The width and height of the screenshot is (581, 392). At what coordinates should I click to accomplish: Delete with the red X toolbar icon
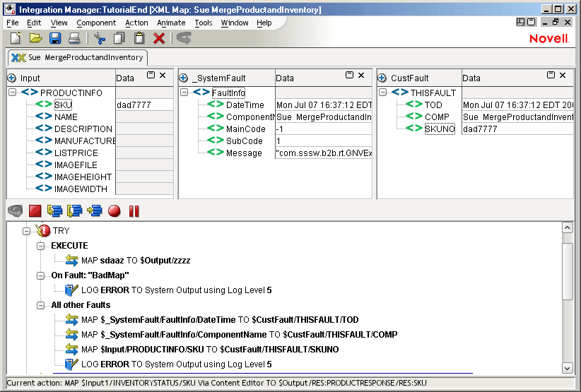tap(159, 38)
